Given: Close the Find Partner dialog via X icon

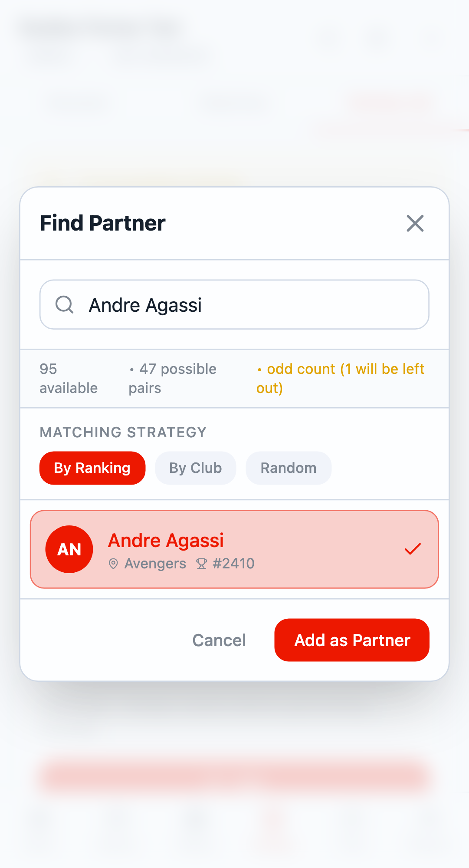Looking at the screenshot, I should pyautogui.click(x=415, y=223).
